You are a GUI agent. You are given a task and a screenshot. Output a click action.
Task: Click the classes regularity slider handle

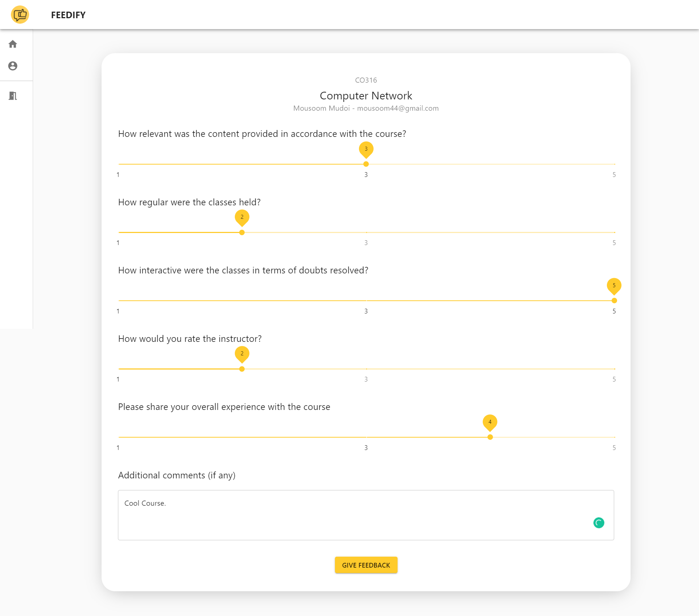pos(242,232)
